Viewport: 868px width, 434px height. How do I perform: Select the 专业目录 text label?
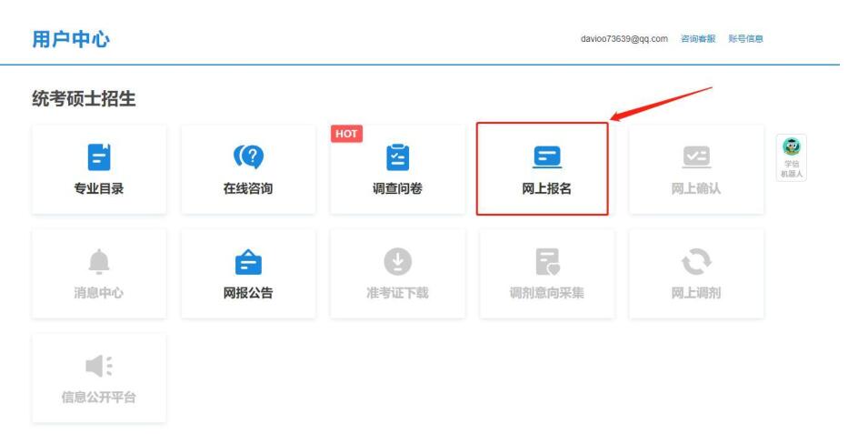coord(98,189)
